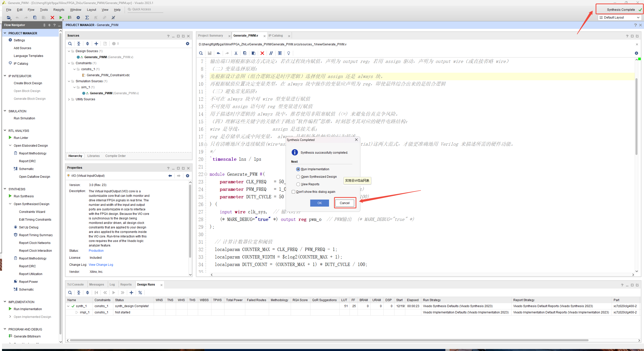The height and width of the screenshot is (351, 644).
Task: Click the editor vertical scrollbar
Action: 636,117
